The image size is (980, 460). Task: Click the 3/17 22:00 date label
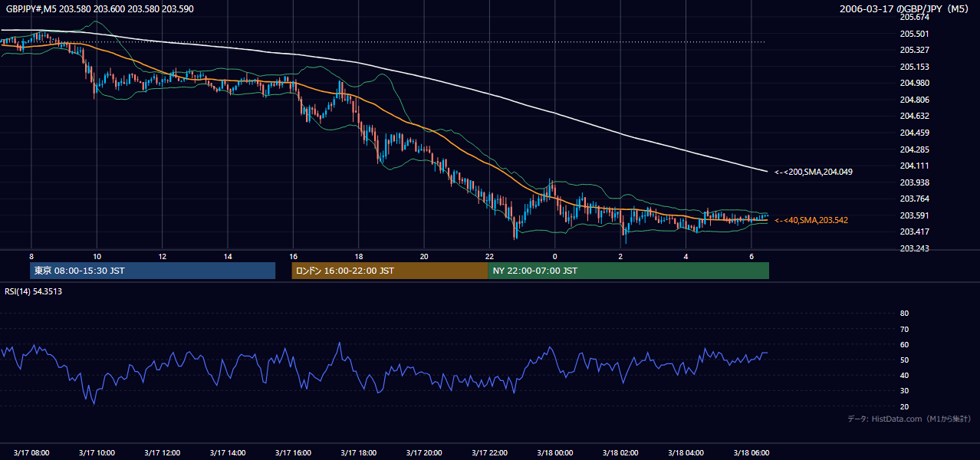(x=490, y=453)
